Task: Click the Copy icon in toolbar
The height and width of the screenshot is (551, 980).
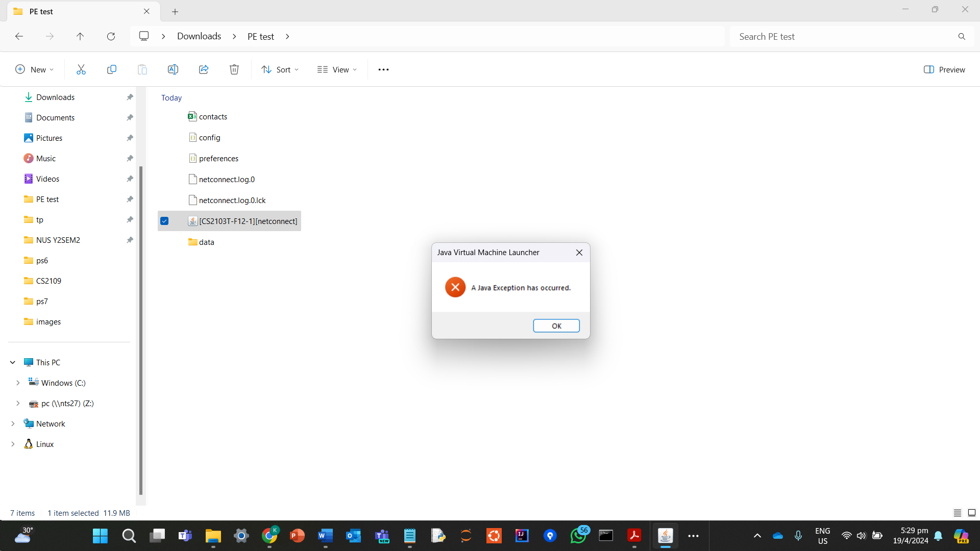Action: click(111, 69)
